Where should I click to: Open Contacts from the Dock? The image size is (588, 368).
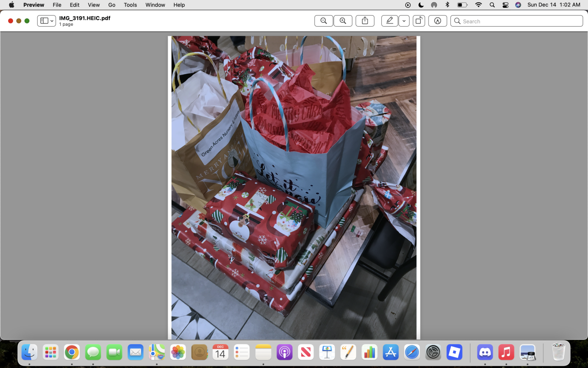pyautogui.click(x=199, y=353)
